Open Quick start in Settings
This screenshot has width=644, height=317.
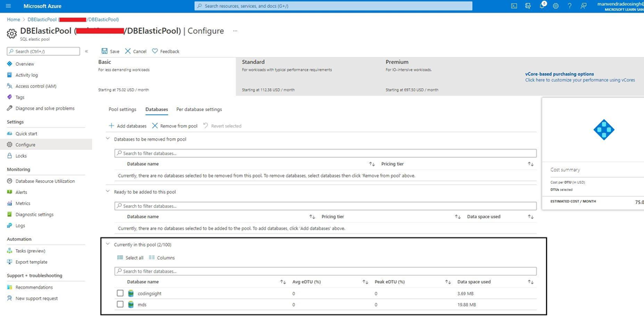(26, 134)
